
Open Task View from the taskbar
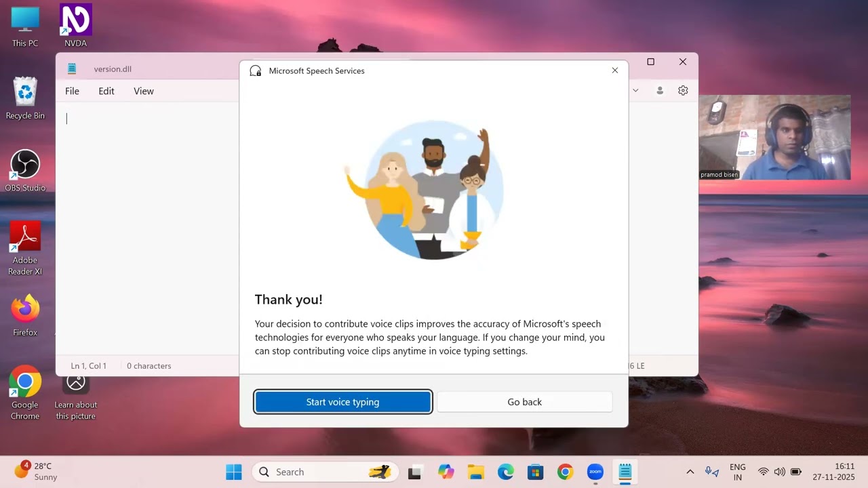414,472
